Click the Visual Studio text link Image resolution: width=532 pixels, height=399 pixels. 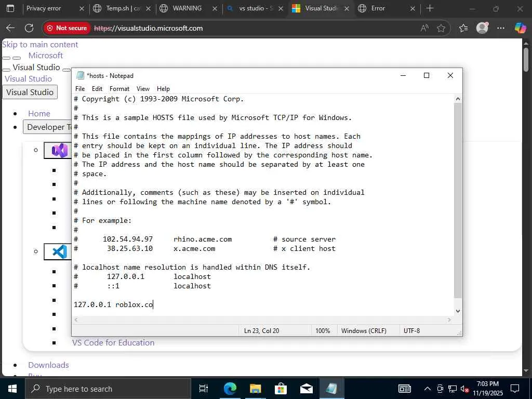28,79
